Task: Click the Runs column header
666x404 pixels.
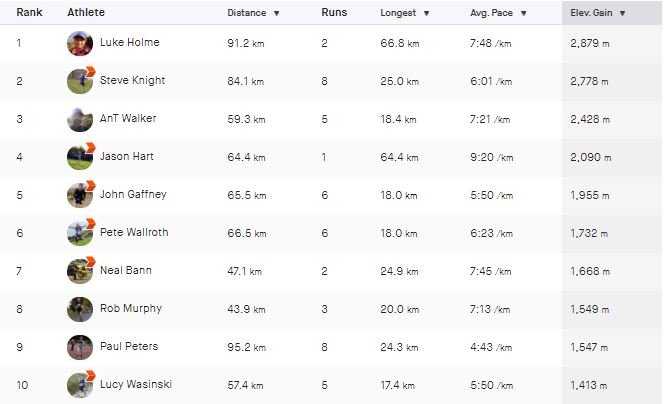Action: [x=334, y=12]
